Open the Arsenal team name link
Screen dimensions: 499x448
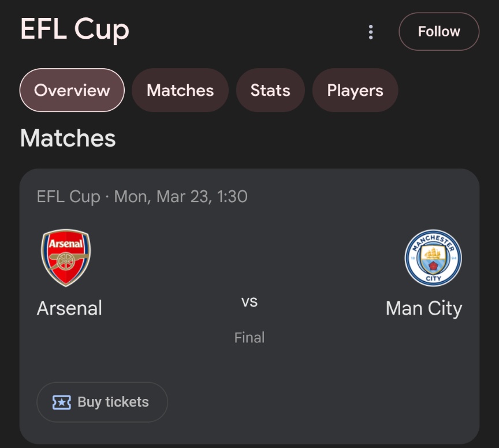click(69, 308)
